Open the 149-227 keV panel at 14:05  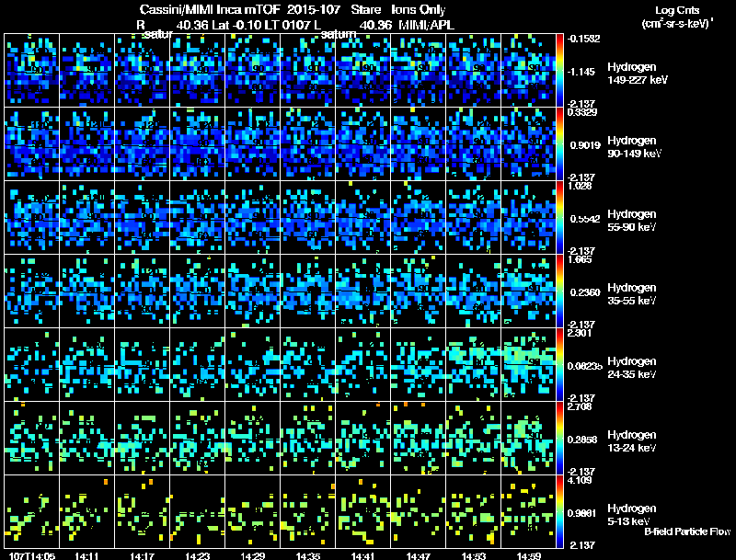pos(31,70)
